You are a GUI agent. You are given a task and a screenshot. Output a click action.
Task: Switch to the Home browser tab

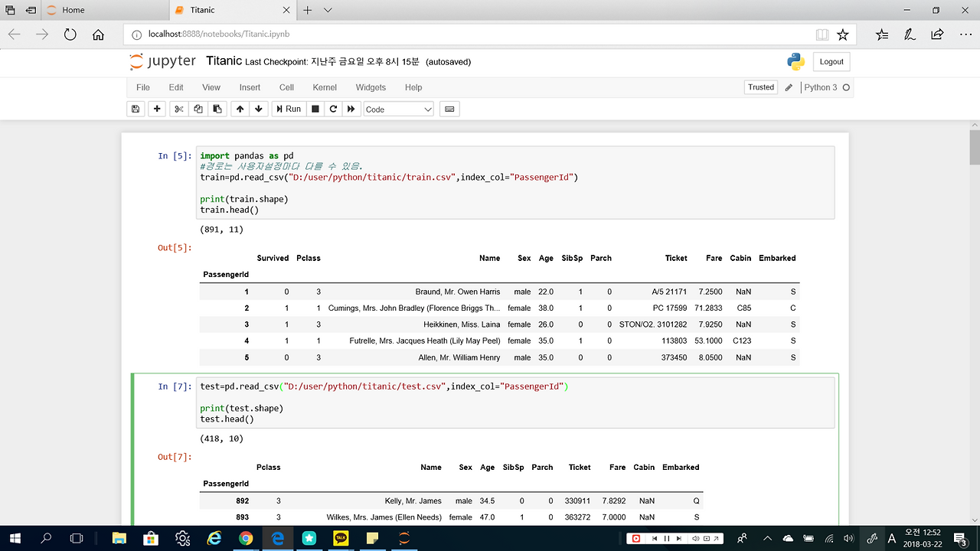tap(106, 10)
